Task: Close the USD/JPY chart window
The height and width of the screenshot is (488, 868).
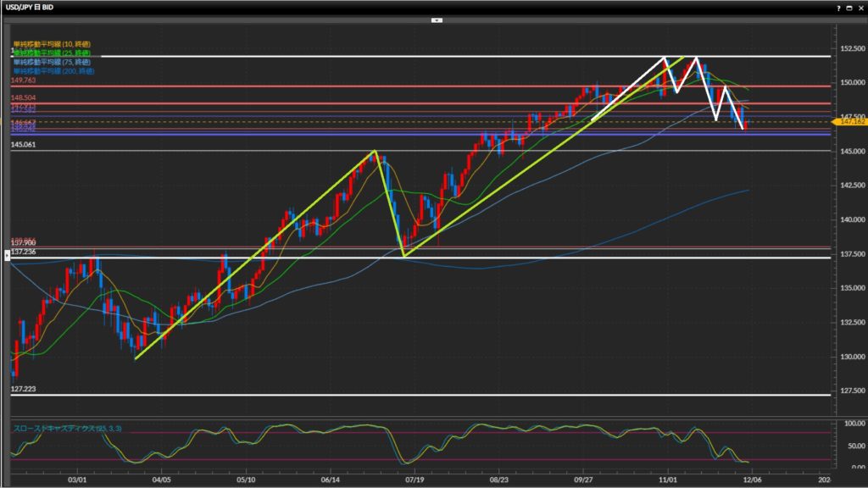Action: pyautogui.click(x=860, y=6)
